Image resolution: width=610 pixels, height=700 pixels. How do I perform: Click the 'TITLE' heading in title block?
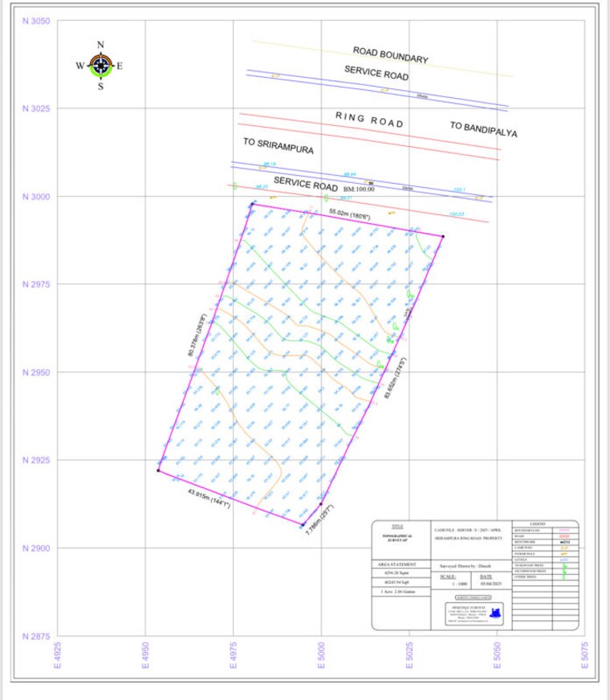tap(397, 527)
